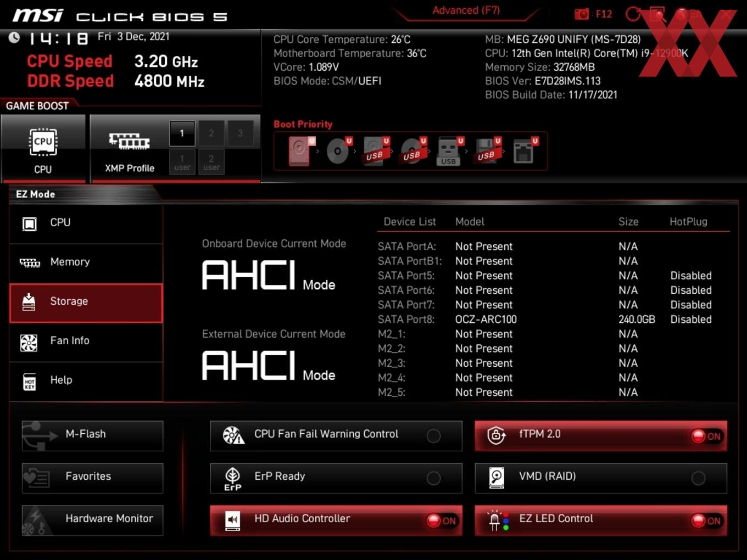Open the Help hotkey section
Image resolution: width=747 pixels, height=560 pixels.
pos(86,380)
